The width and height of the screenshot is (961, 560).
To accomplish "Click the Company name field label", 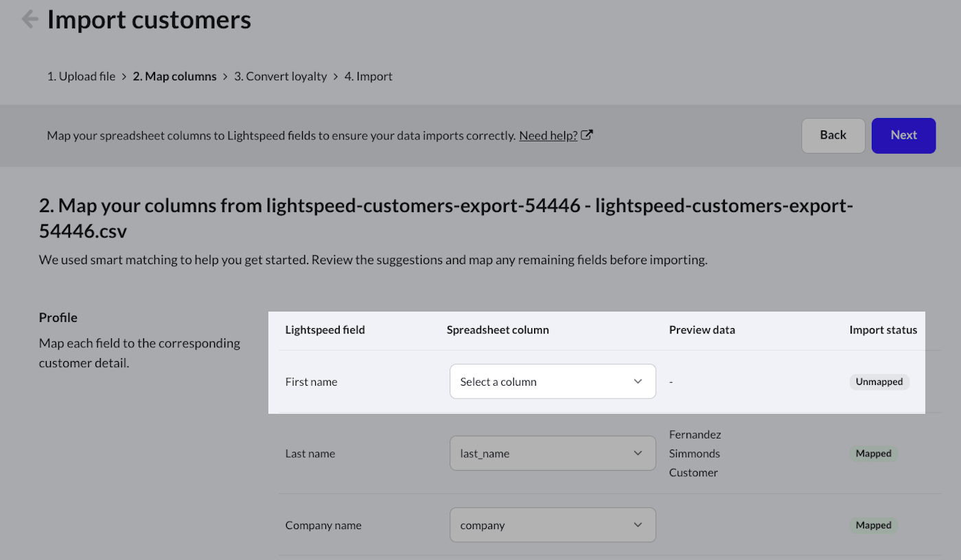I will [323, 525].
